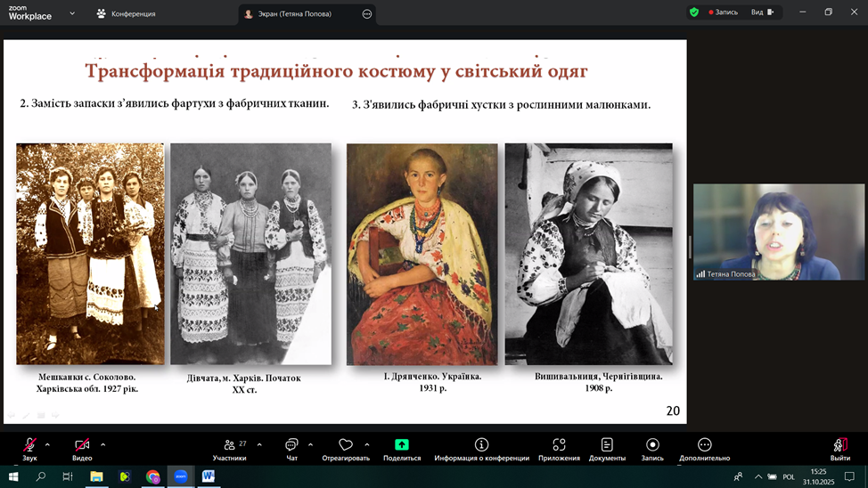
Task: Toggle recording with the Record button
Action: pyautogui.click(x=652, y=449)
